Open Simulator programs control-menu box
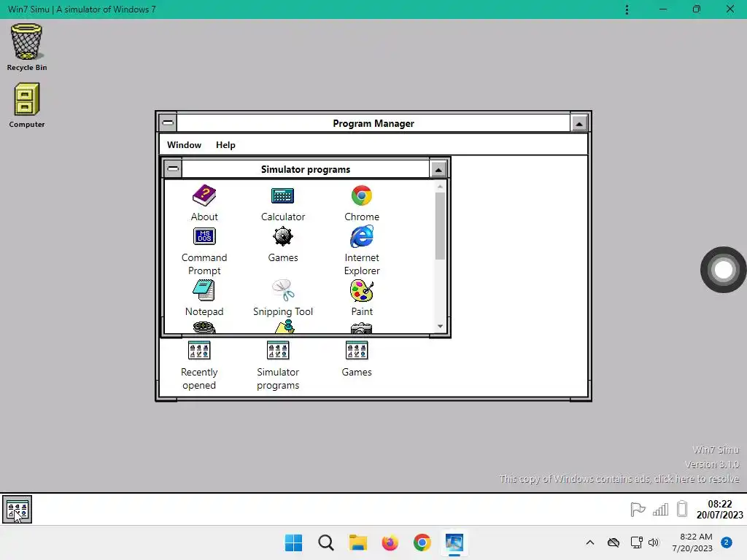747x560 pixels. [x=173, y=168]
